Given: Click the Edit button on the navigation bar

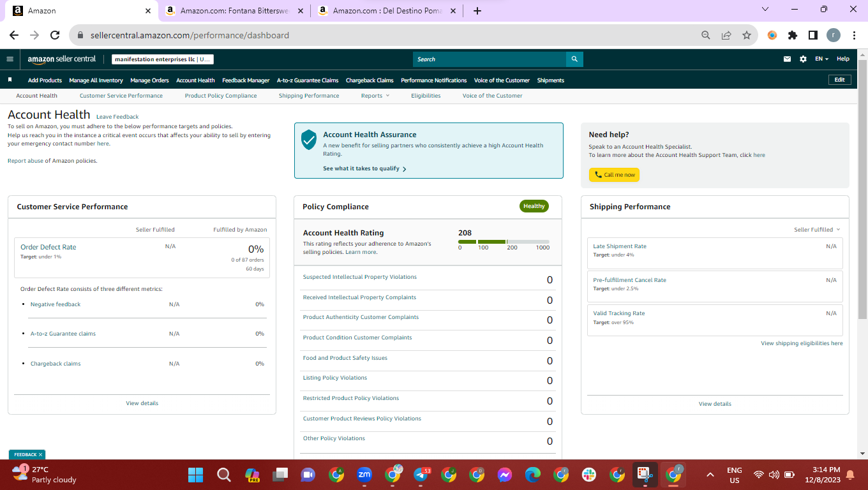Looking at the screenshot, I should click(x=839, y=80).
